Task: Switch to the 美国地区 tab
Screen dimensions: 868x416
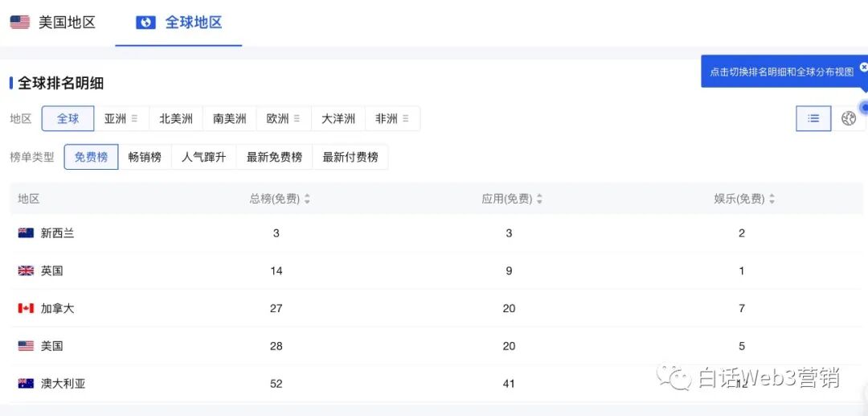Action: click(x=53, y=23)
